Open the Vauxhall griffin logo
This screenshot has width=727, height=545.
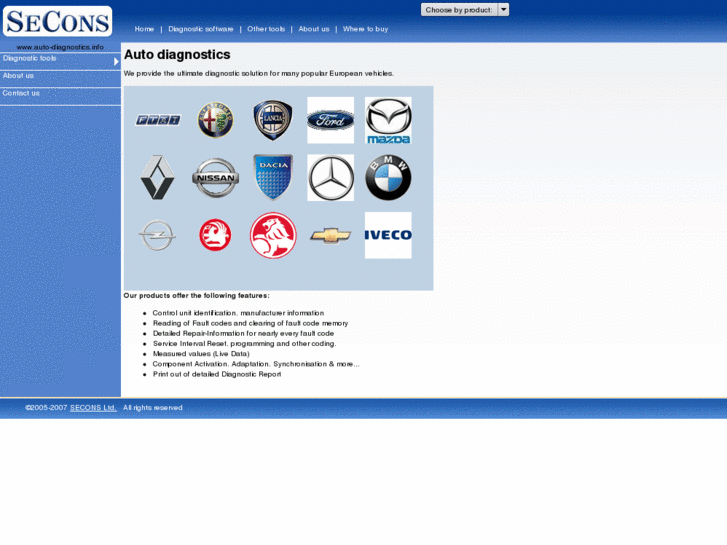click(x=215, y=235)
